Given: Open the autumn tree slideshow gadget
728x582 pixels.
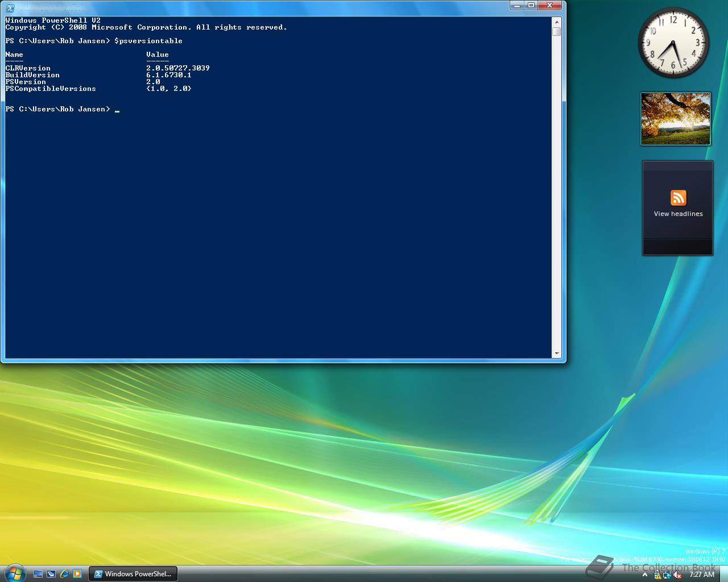Looking at the screenshot, I should pos(676,119).
